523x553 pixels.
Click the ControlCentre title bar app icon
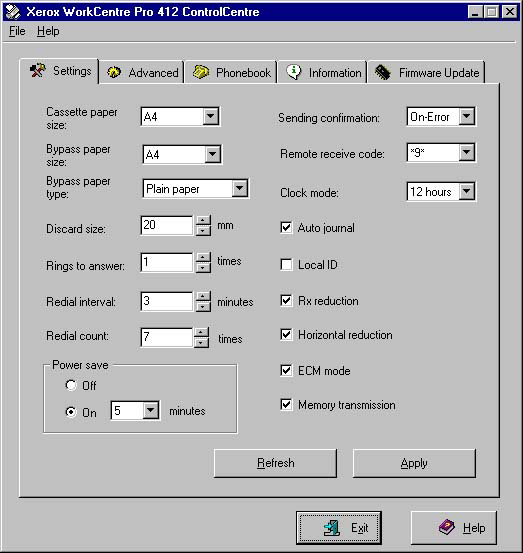click(x=13, y=12)
